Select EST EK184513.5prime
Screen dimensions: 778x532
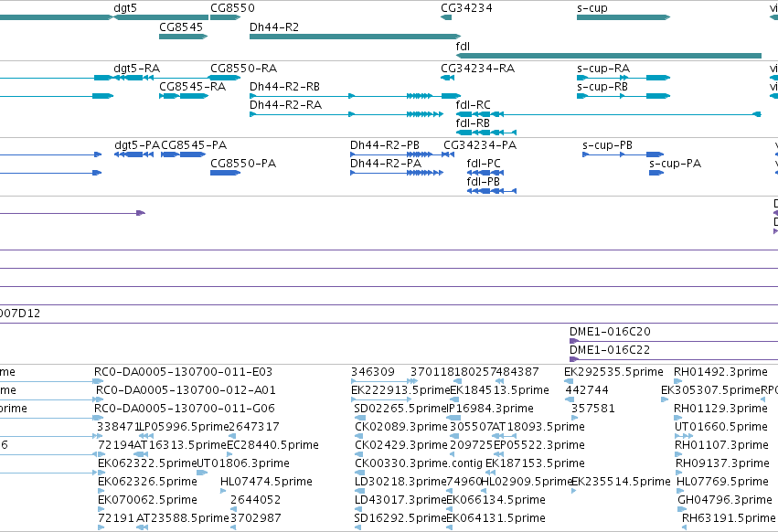point(499,390)
